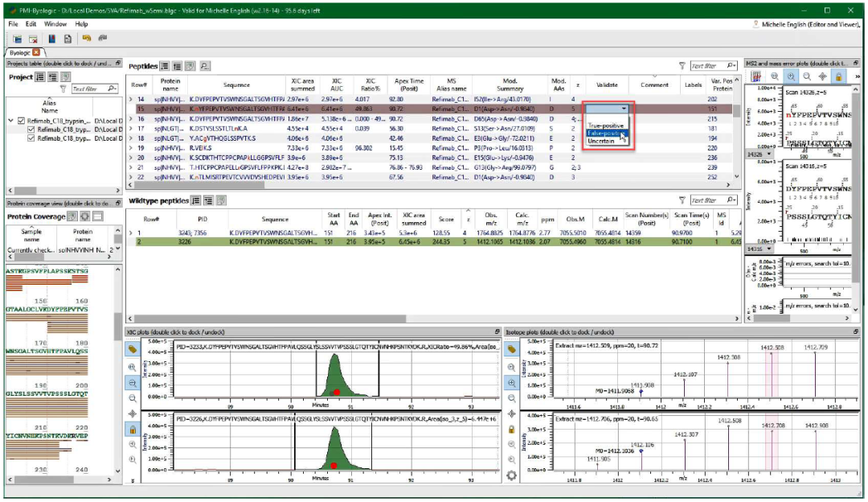Choose False-positive from the Validate list

click(604, 134)
